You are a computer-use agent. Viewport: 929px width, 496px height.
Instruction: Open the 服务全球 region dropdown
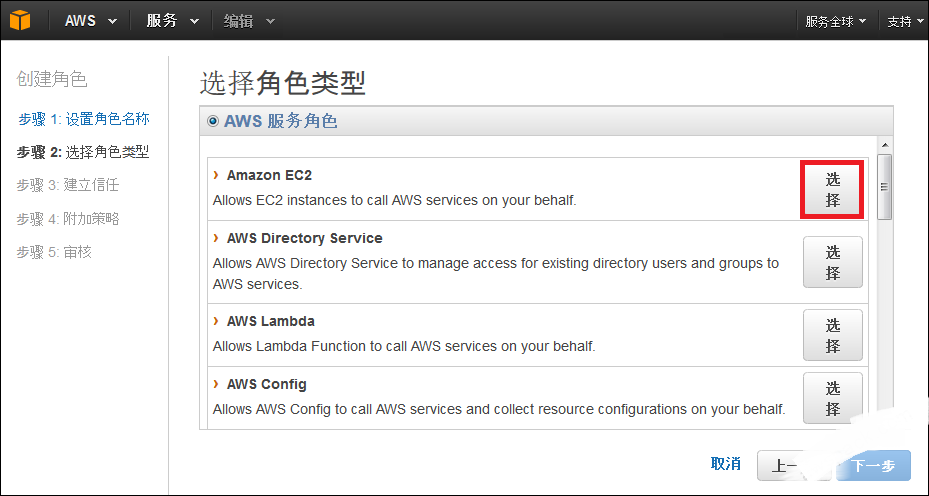point(835,21)
